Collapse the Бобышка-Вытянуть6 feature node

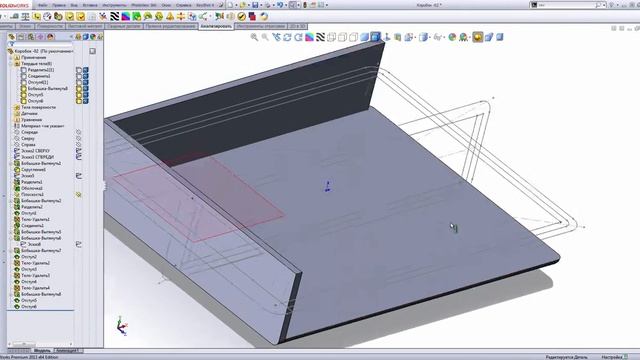pos(11,238)
